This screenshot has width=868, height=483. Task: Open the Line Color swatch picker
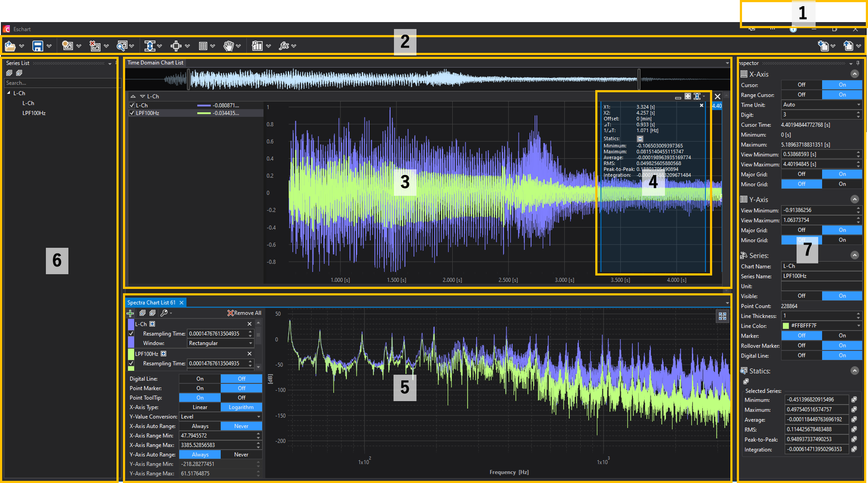click(786, 326)
